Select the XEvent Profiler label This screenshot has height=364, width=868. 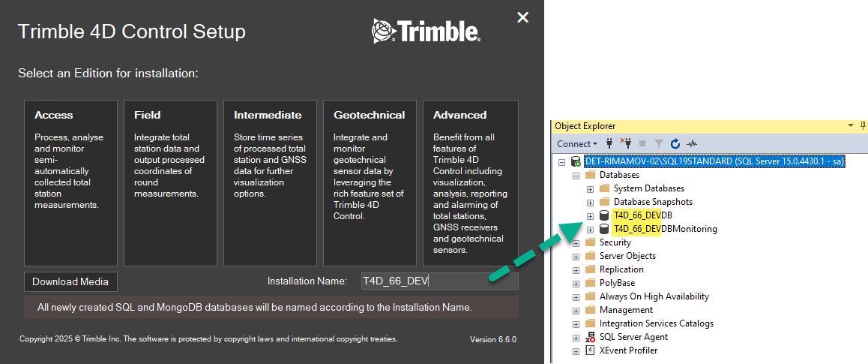[628, 350]
